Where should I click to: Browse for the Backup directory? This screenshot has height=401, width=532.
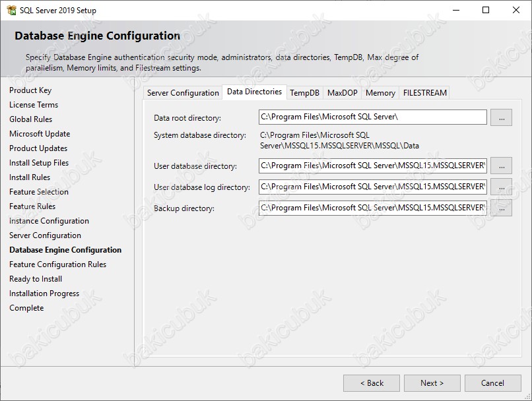click(x=501, y=208)
